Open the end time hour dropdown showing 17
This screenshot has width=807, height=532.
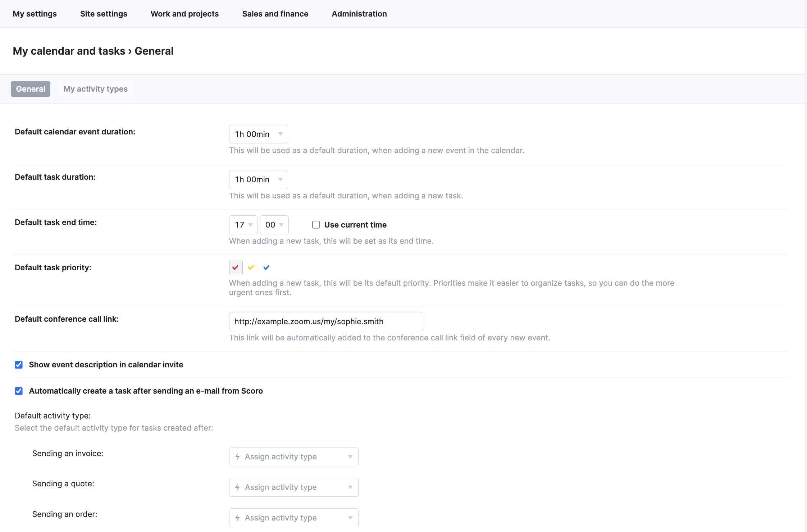243,225
